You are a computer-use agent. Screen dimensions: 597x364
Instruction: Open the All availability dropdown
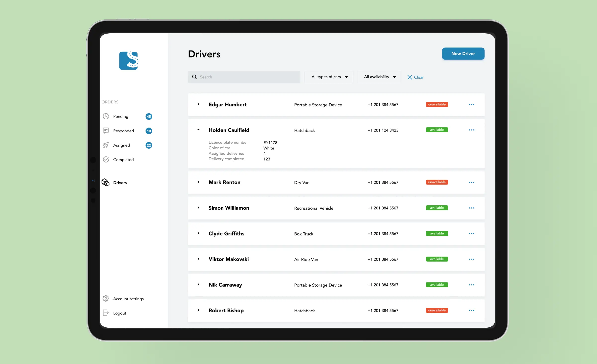click(x=380, y=77)
